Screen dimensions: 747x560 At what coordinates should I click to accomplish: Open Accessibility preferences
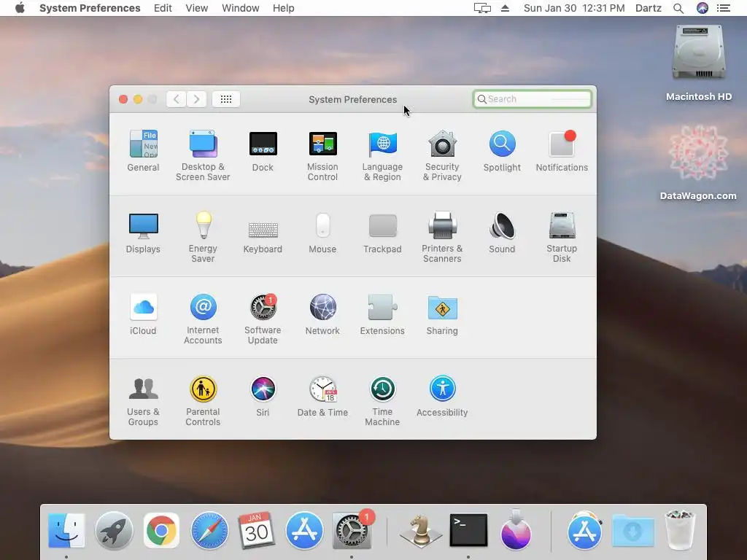tap(443, 396)
